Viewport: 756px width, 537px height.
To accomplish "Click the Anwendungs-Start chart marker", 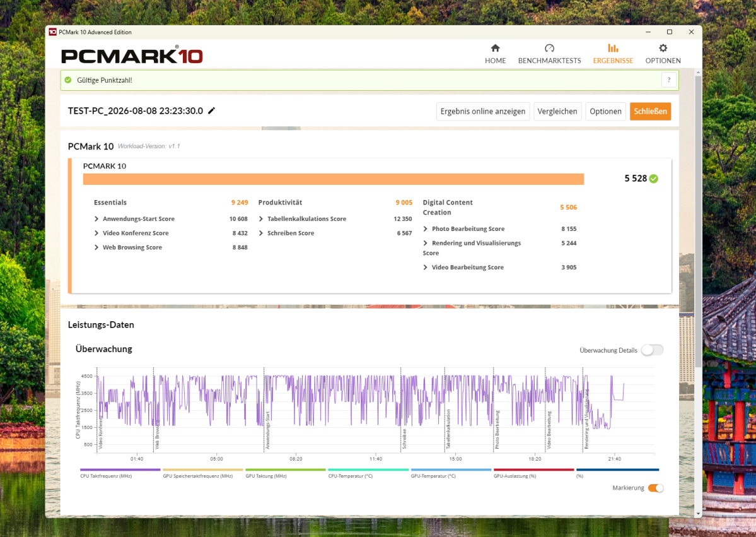I will 267,430.
